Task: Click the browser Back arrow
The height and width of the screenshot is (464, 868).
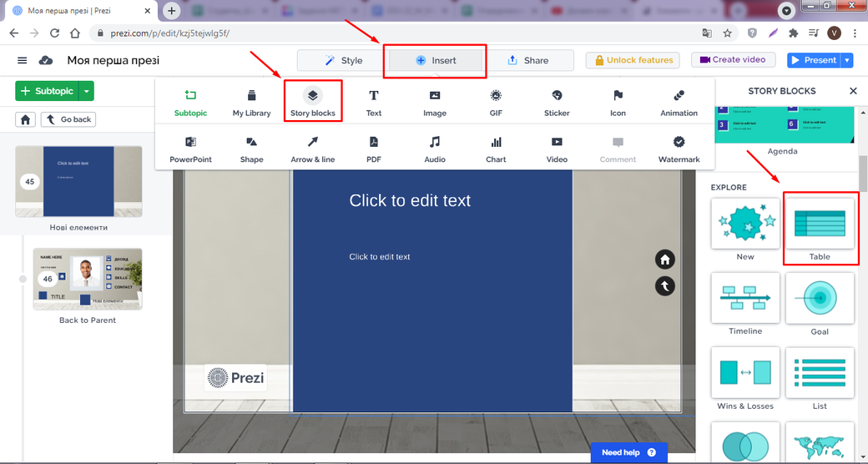Action: [x=14, y=33]
